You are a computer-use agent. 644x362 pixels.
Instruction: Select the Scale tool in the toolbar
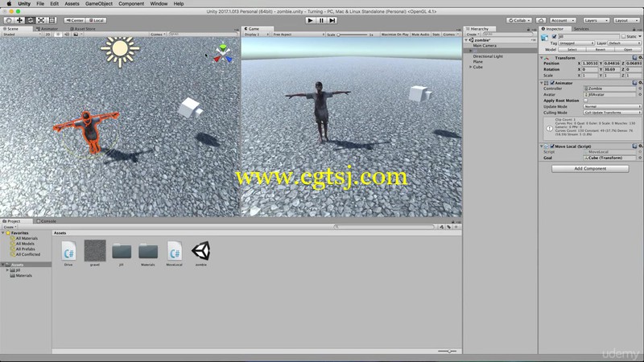click(41, 20)
